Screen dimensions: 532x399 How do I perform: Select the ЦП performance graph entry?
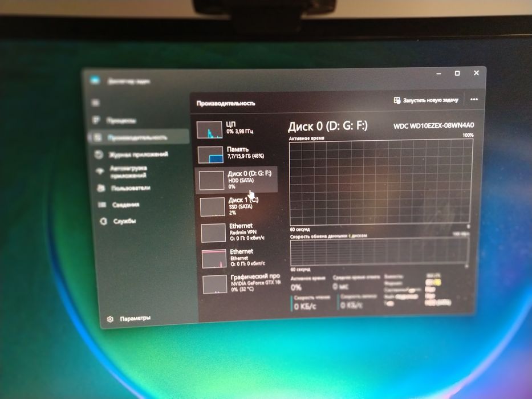pos(237,129)
